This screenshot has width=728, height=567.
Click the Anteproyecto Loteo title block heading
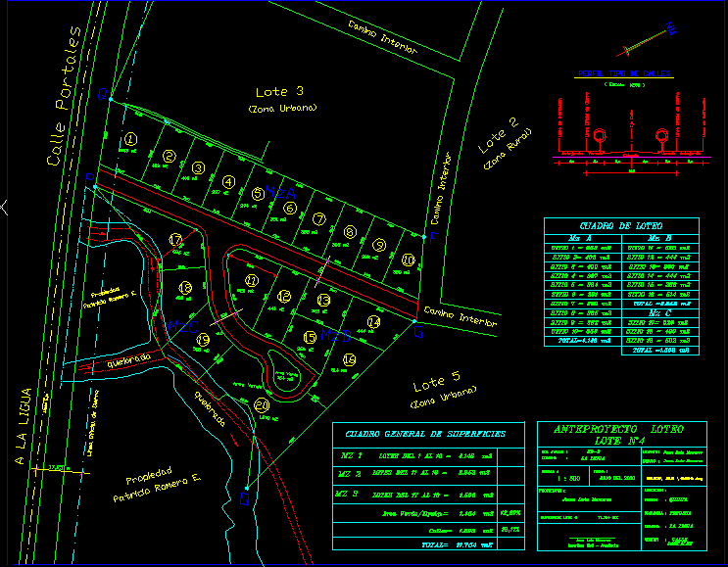619,435
